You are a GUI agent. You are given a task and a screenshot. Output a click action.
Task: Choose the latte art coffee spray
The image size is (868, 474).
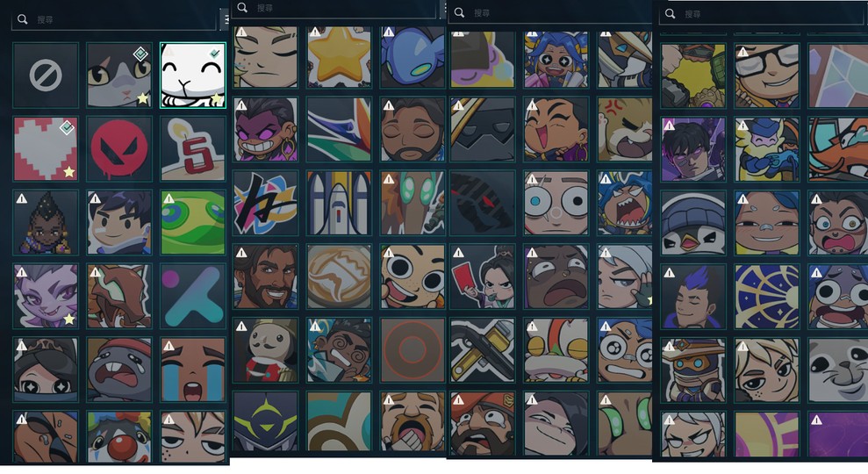[339, 276]
